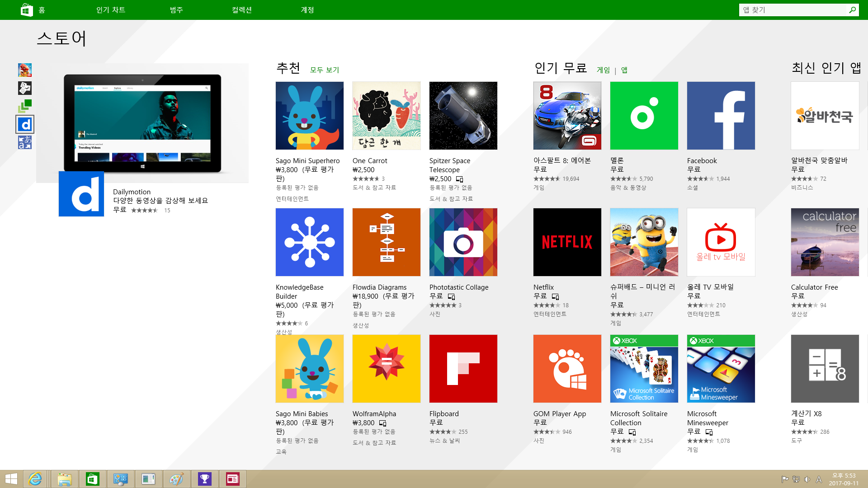Click the taskbar clock showing 오후 5:53
This screenshot has width=868, height=488.
coord(844,479)
